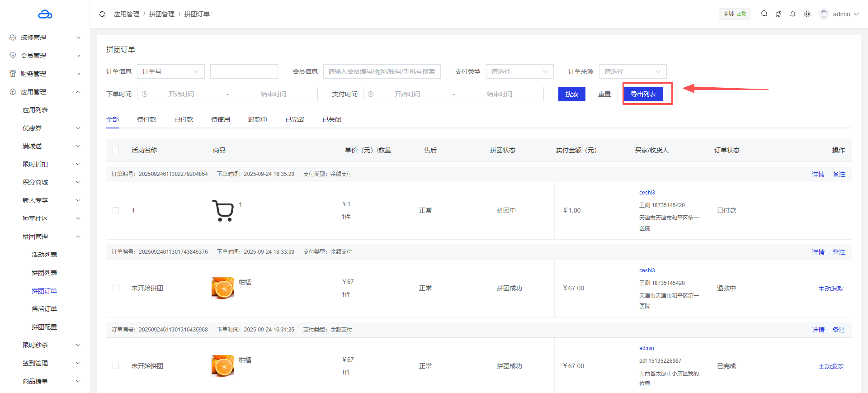Switch to the 退款中 tab
This screenshot has width=868, height=393.
tap(257, 119)
